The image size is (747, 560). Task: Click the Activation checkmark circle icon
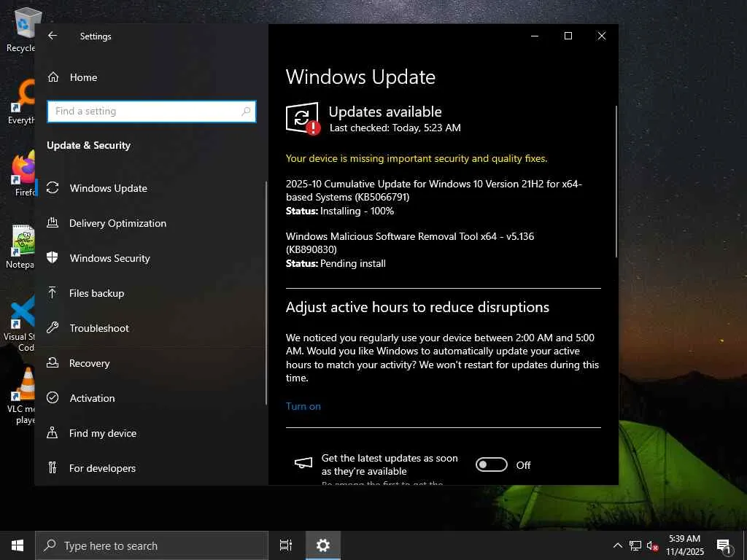(x=53, y=397)
